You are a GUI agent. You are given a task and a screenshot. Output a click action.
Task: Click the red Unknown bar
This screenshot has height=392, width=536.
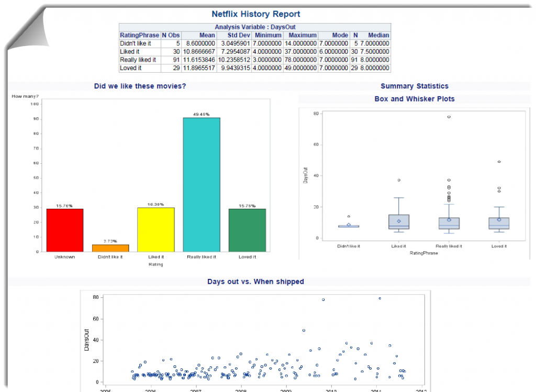tap(64, 230)
